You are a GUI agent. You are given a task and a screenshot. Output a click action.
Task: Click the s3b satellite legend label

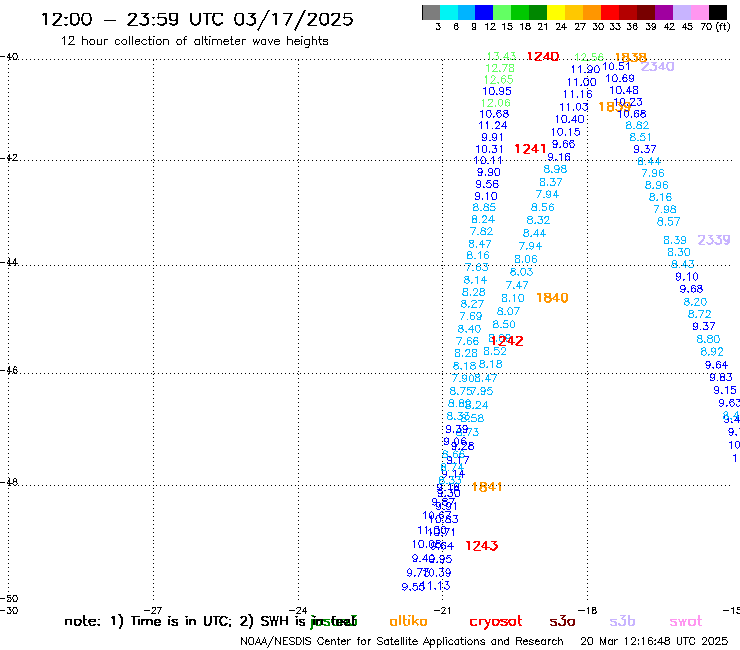tap(622, 621)
